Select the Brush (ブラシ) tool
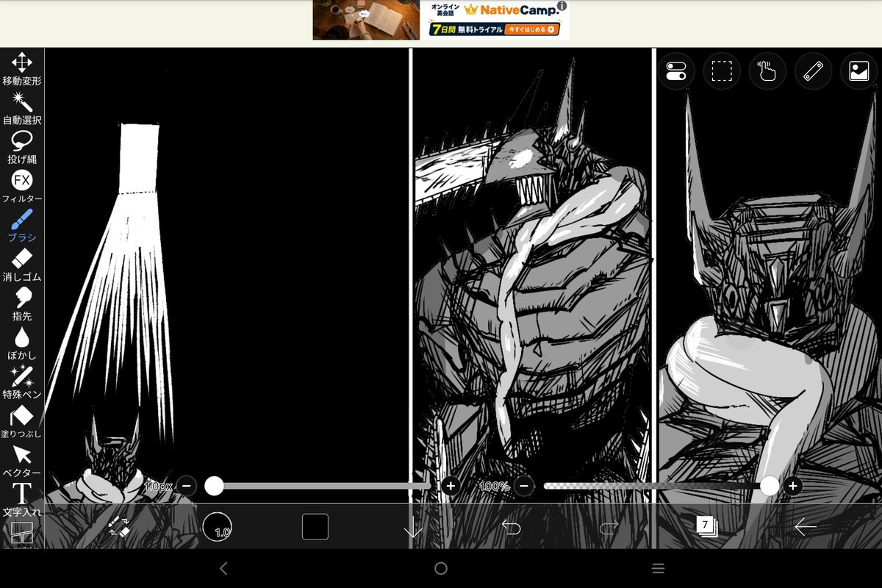This screenshot has height=588, width=882. (x=22, y=226)
